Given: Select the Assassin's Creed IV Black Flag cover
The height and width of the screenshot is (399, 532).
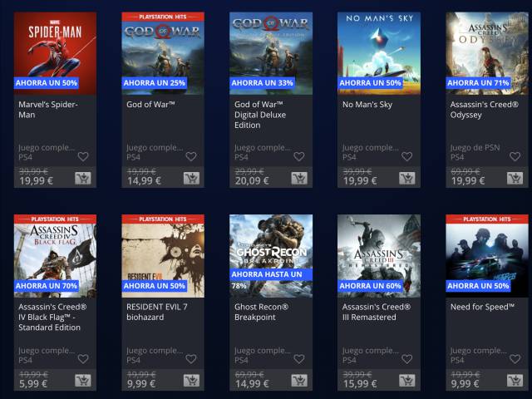Looking at the screenshot, I should 55,256.
